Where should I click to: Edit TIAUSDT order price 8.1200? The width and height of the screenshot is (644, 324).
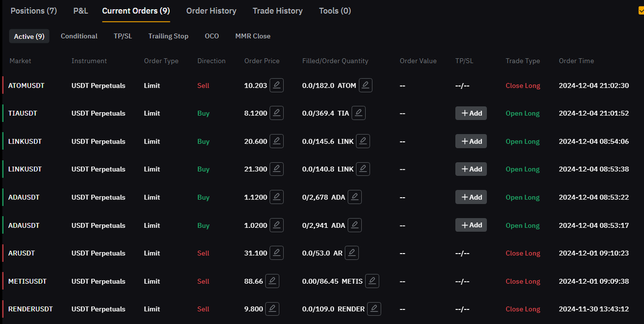276,113
